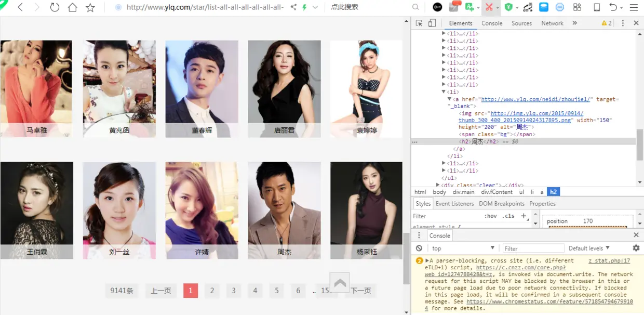Image resolution: width=644 pixels, height=315 pixels.
Task: Open the screenshot tool dropdown arrow
Action: tap(498, 8)
